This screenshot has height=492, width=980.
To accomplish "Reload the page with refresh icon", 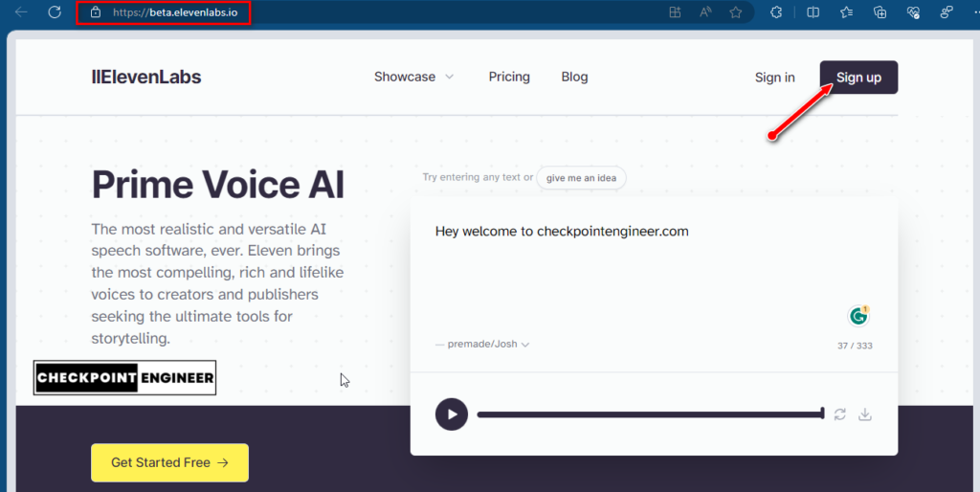I will tap(55, 11).
